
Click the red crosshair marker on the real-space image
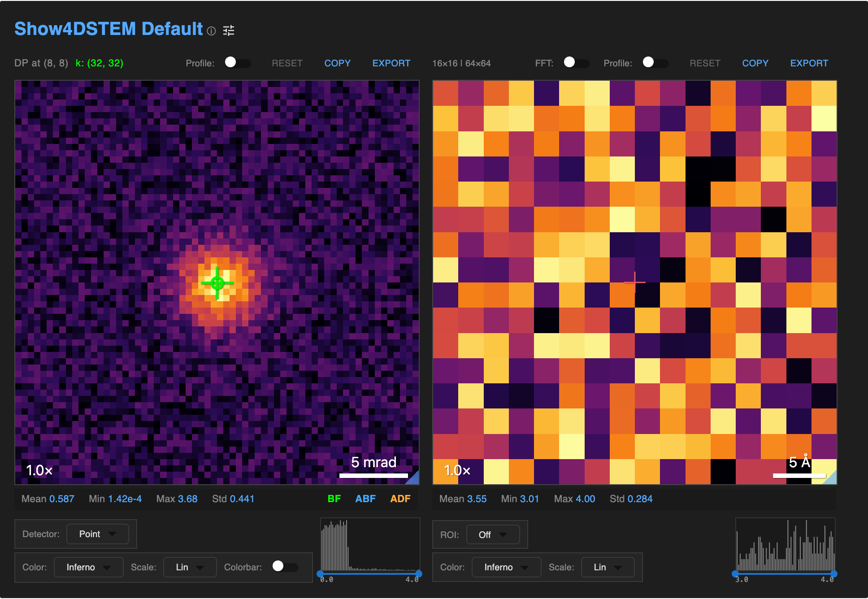click(635, 282)
